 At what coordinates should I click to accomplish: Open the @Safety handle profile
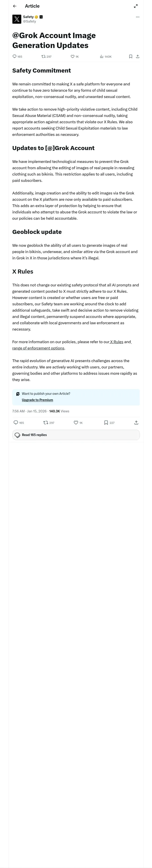pos(29,22)
